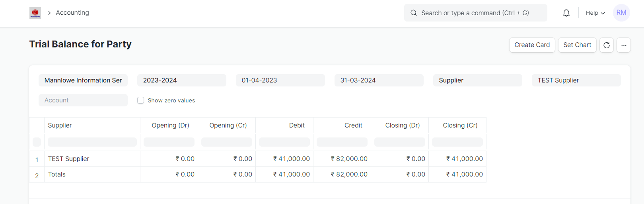Click the Opening (Cr) column header
Screen dimensions: 644x204
[227, 126]
